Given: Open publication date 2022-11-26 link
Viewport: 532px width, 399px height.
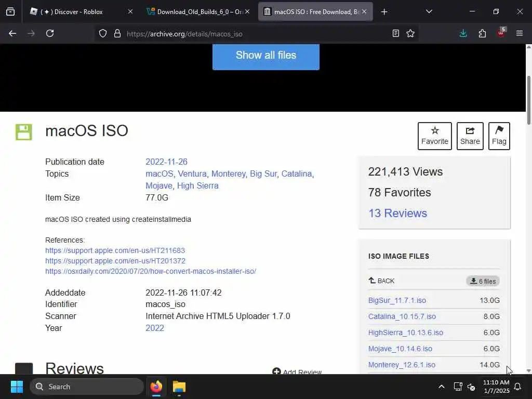Looking at the screenshot, I should [166, 162].
